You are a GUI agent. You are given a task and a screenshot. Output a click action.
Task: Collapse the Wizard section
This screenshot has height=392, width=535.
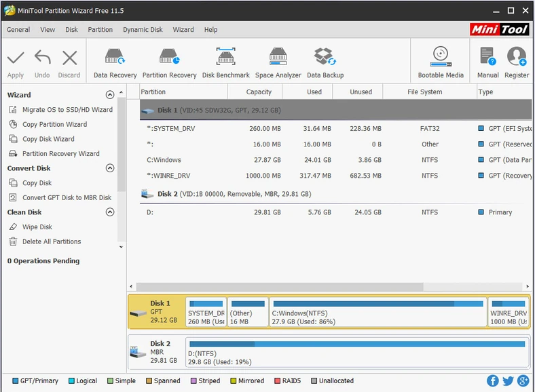pyautogui.click(x=110, y=95)
